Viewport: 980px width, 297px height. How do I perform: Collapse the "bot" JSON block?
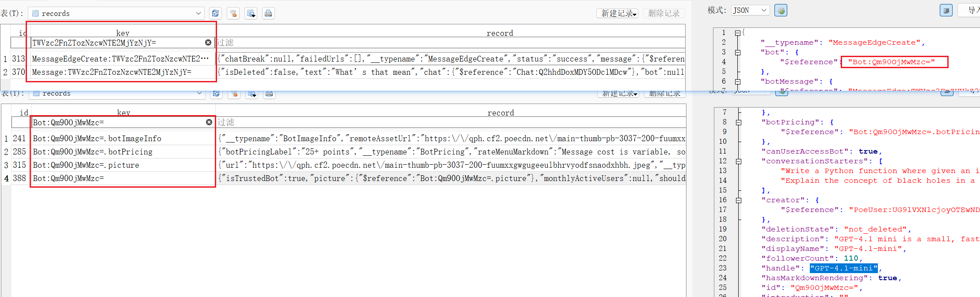tap(738, 52)
